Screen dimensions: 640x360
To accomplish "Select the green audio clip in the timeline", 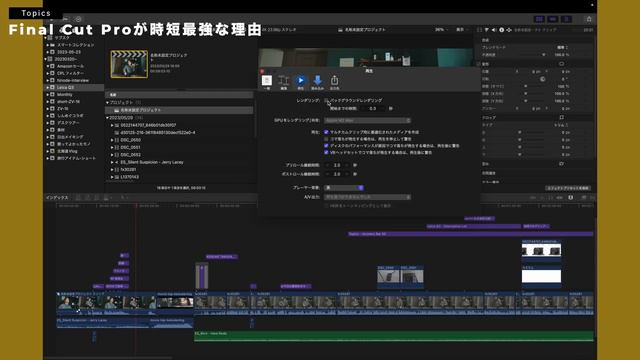I will point(394,336).
